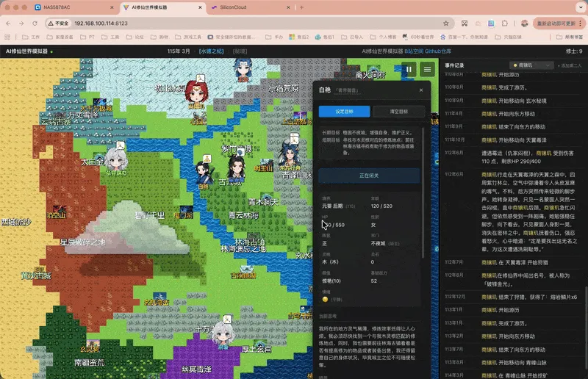Screen dimensions: 588x379
Task: Open the 商镶玑 event filter dropdown
Action: coord(534,65)
